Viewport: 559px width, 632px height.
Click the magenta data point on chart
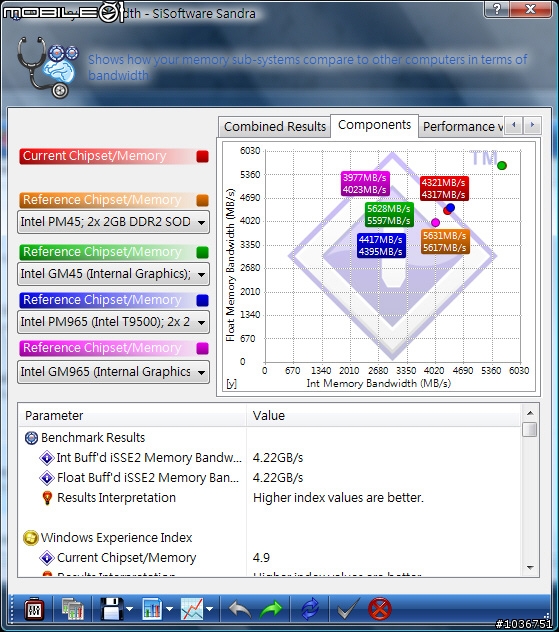tap(435, 222)
